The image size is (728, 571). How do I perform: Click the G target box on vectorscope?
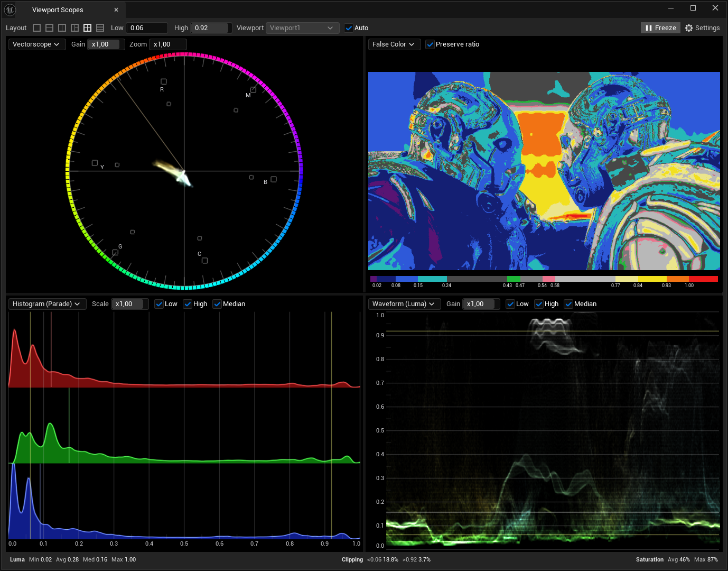point(115,252)
